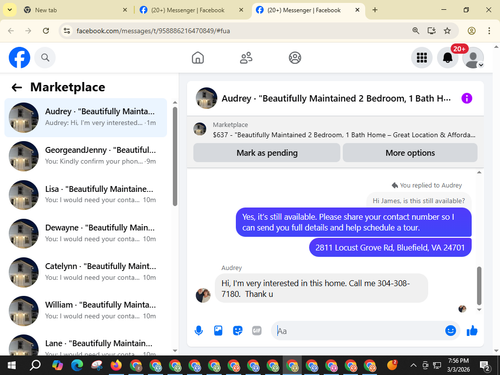
Task: Select the Audrey conversation in the list
Action: [x=86, y=117]
